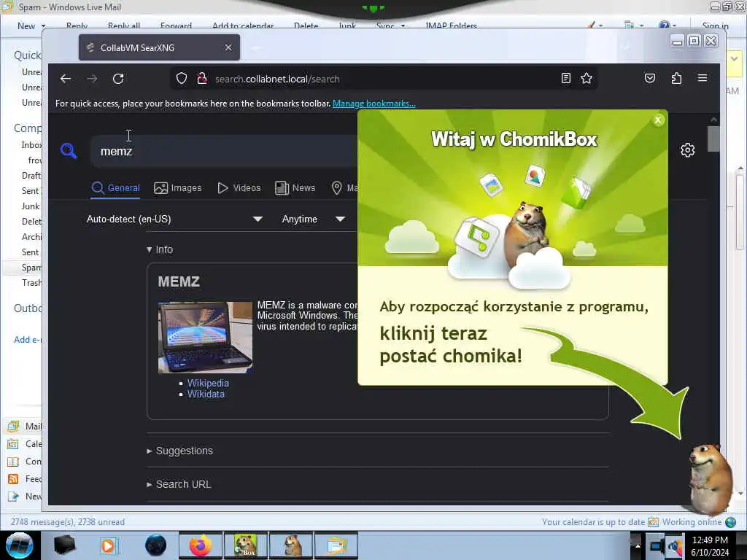Open the dark globe browser taskbar icon

click(x=156, y=545)
